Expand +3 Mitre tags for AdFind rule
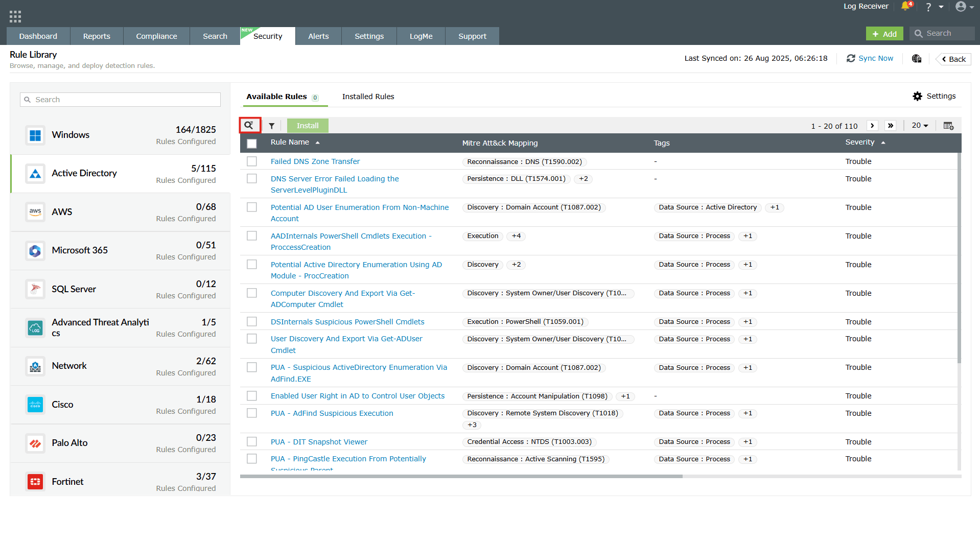 [x=472, y=425]
